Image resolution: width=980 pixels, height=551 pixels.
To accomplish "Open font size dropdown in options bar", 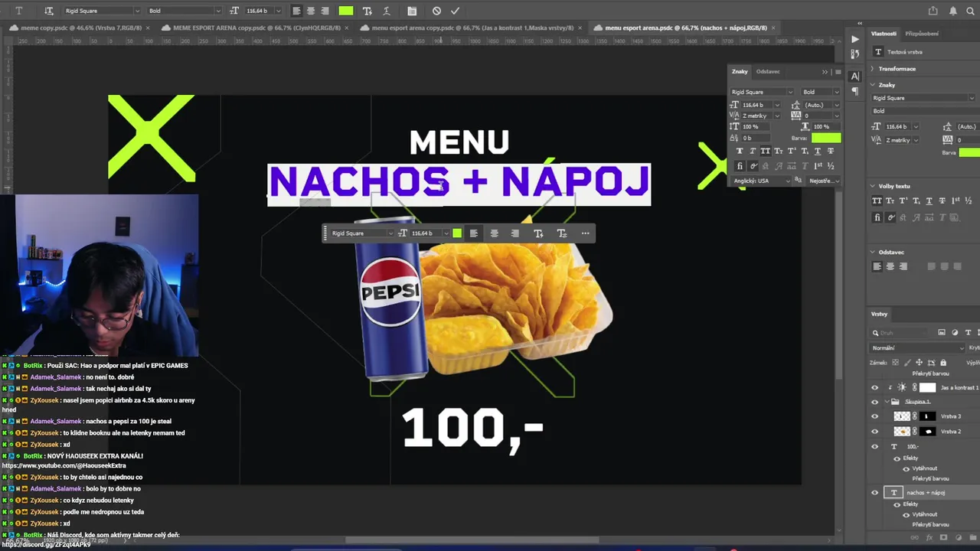I will (x=280, y=11).
